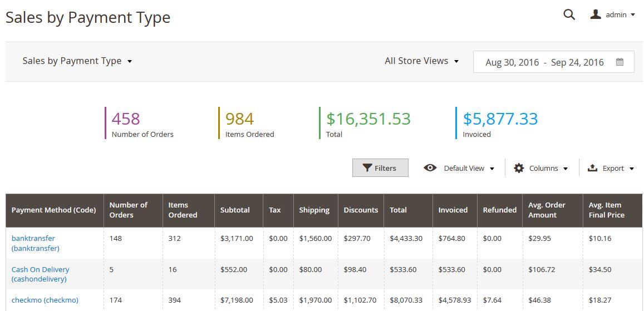The image size is (644, 311).
Task: Expand the Export options arrow
Action: tap(632, 169)
